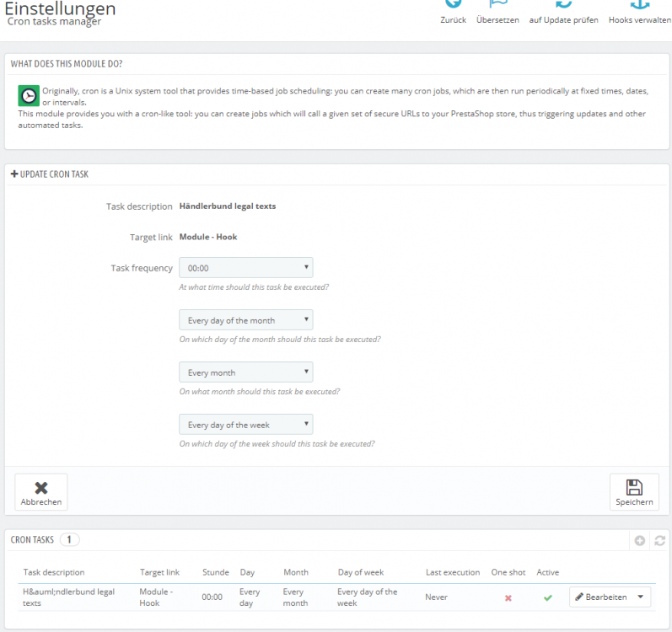
Task: Toggle One shot red cross for Händlerbund task
Action: [x=508, y=597]
